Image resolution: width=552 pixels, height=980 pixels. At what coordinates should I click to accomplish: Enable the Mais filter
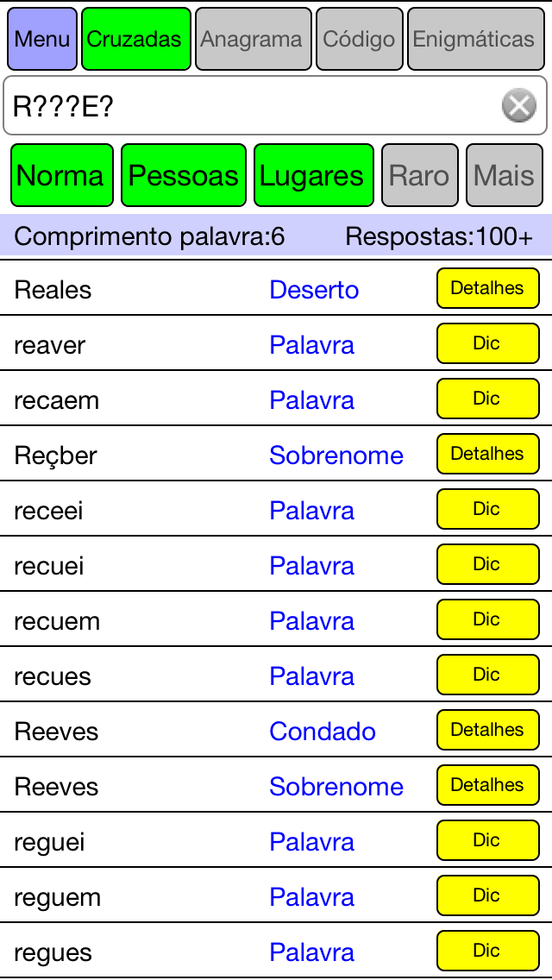[x=505, y=175]
